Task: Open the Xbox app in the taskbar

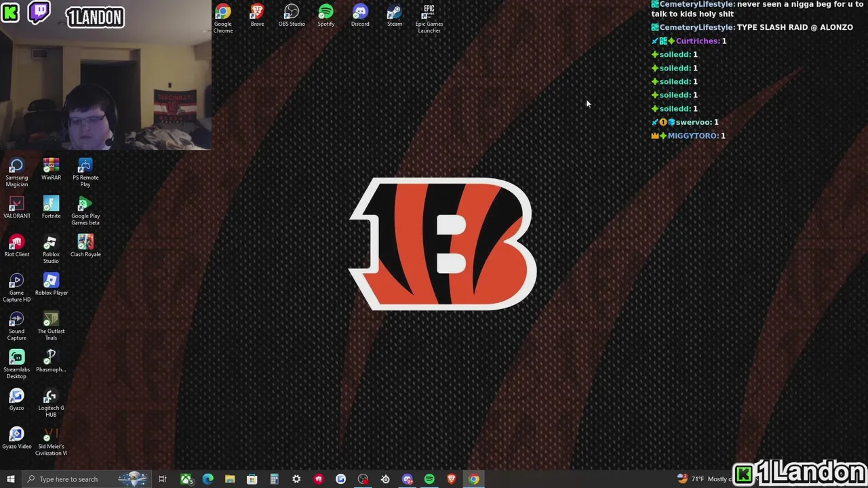Action: point(185,479)
